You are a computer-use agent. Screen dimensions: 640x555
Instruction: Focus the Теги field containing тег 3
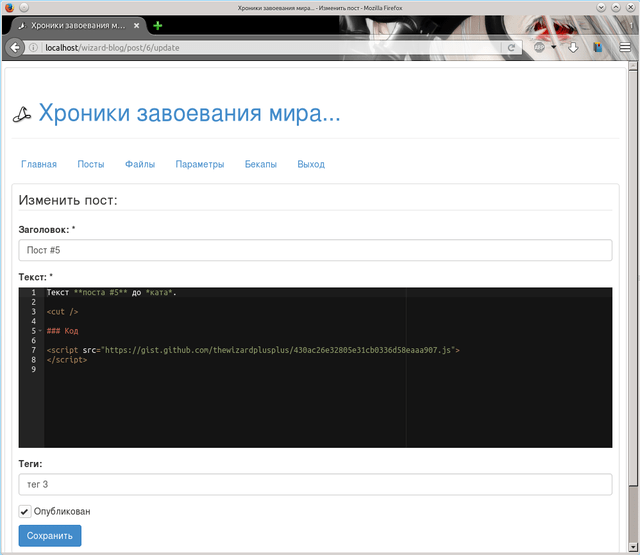pyautogui.click(x=315, y=484)
